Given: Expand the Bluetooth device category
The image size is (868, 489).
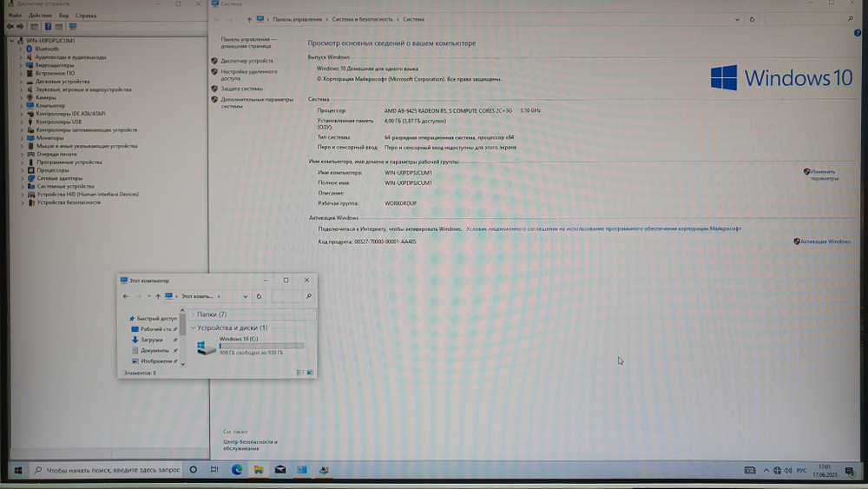Looking at the screenshot, I should (x=21, y=49).
